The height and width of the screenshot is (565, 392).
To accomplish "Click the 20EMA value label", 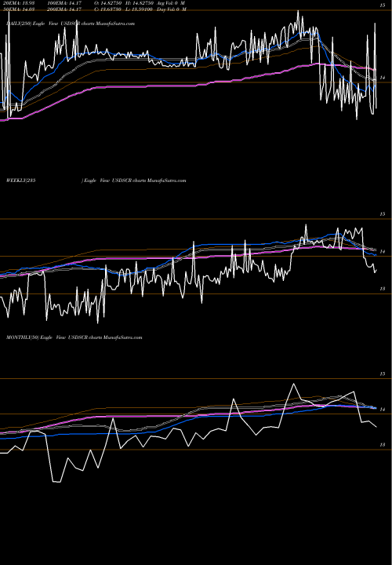I will pyautogui.click(x=18, y=3).
